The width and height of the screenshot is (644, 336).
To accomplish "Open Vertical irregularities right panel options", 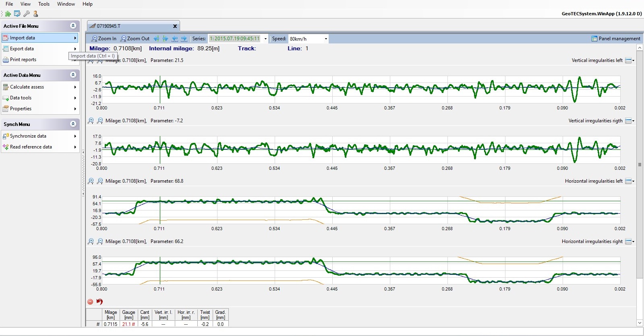I will (630, 121).
